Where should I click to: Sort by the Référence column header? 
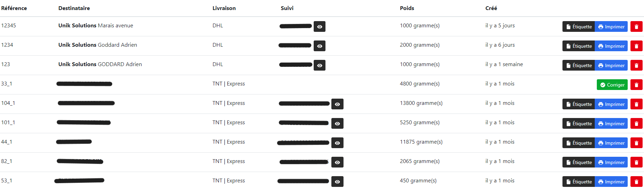coord(14,8)
